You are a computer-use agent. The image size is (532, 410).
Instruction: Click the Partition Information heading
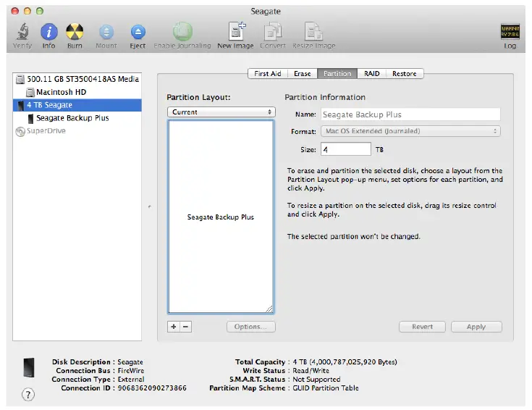(x=325, y=97)
